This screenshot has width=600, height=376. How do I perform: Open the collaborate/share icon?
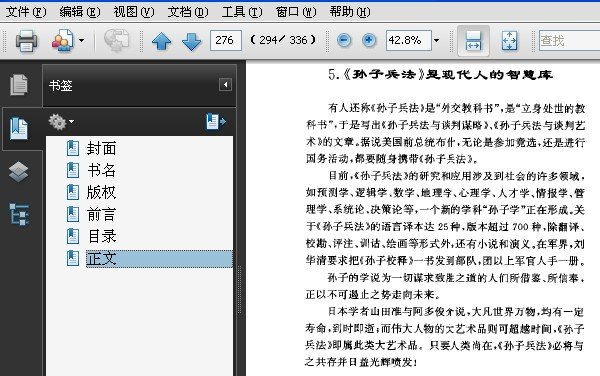click(x=62, y=40)
